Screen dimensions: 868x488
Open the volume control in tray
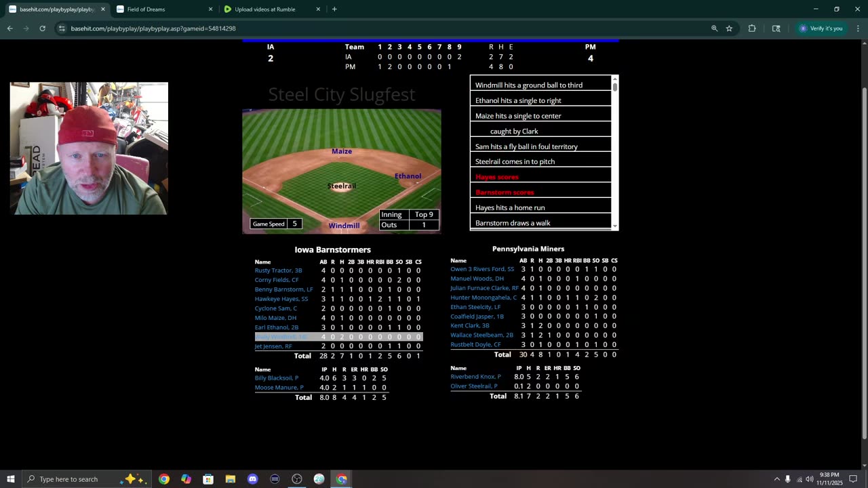pyautogui.click(x=810, y=479)
